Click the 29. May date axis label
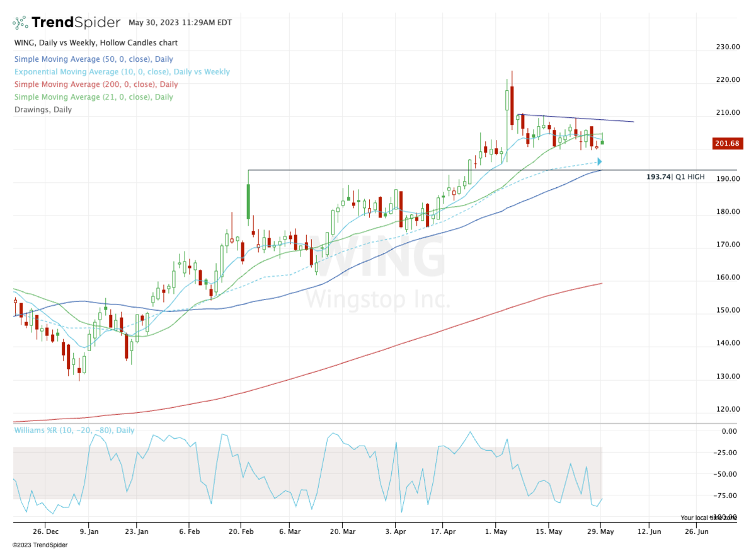Screen dimensions: 756x551 [600, 531]
